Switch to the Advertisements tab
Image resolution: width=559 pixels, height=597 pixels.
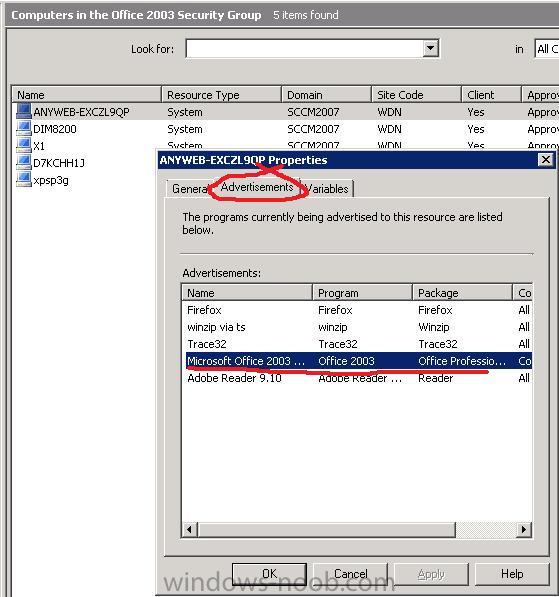(x=257, y=187)
